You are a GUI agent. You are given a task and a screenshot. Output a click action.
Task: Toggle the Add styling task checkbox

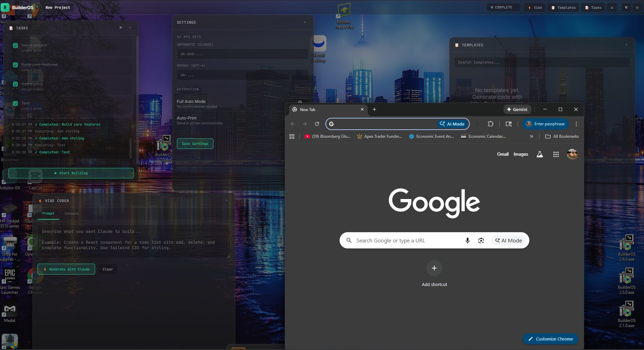[x=15, y=84]
